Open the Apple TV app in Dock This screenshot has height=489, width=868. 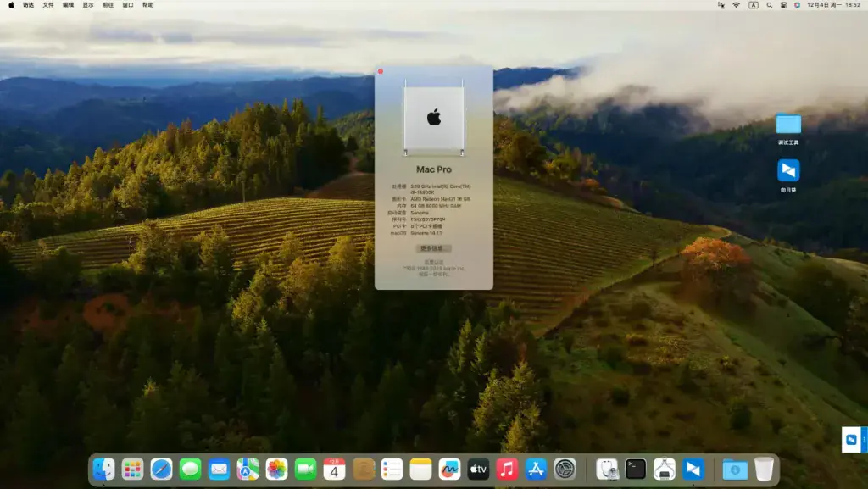point(478,470)
